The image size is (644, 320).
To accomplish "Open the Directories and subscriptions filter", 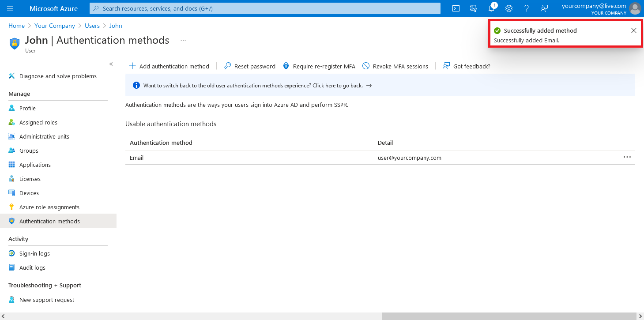I will tap(473, 8).
